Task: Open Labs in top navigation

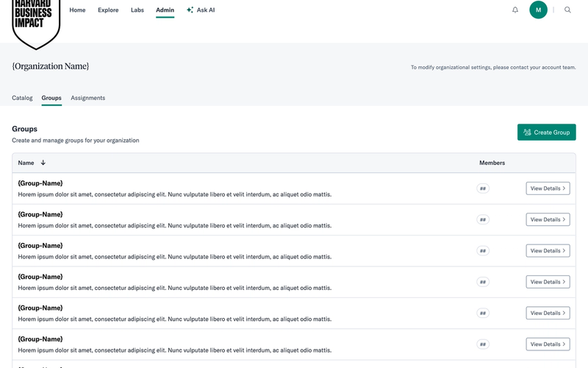Action: (137, 10)
